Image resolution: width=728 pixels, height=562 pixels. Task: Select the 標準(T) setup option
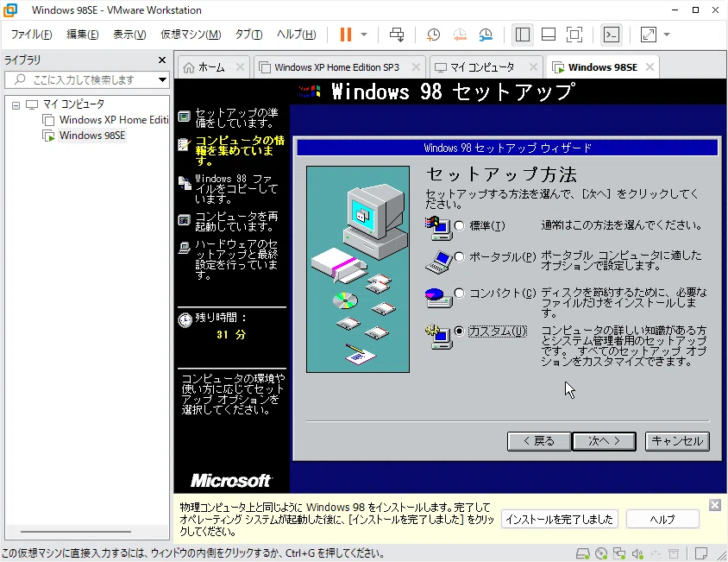(459, 226)
